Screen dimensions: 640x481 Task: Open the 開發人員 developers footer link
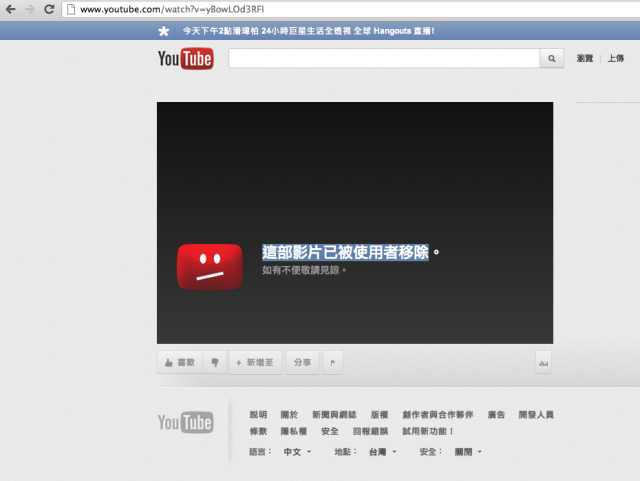coord(536,415)
